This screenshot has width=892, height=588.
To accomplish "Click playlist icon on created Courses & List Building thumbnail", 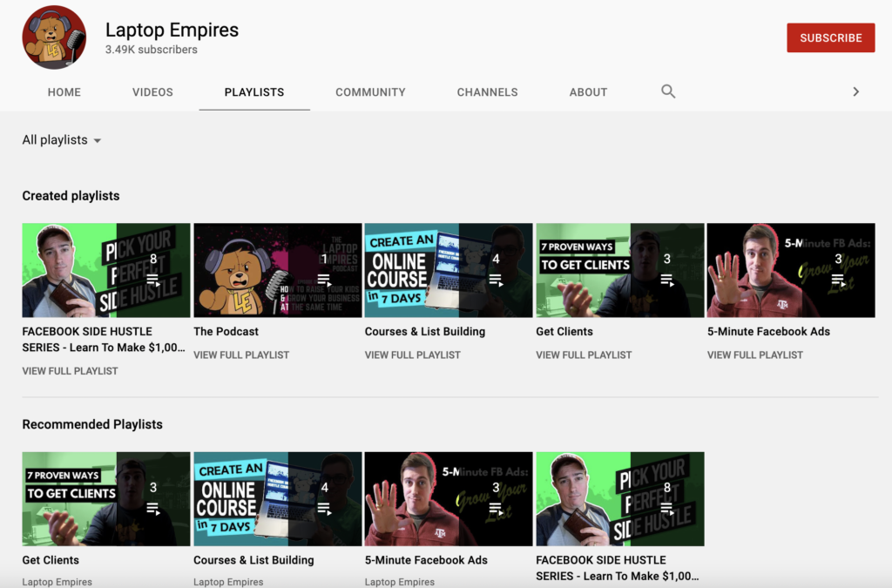I will coord(496,280).
